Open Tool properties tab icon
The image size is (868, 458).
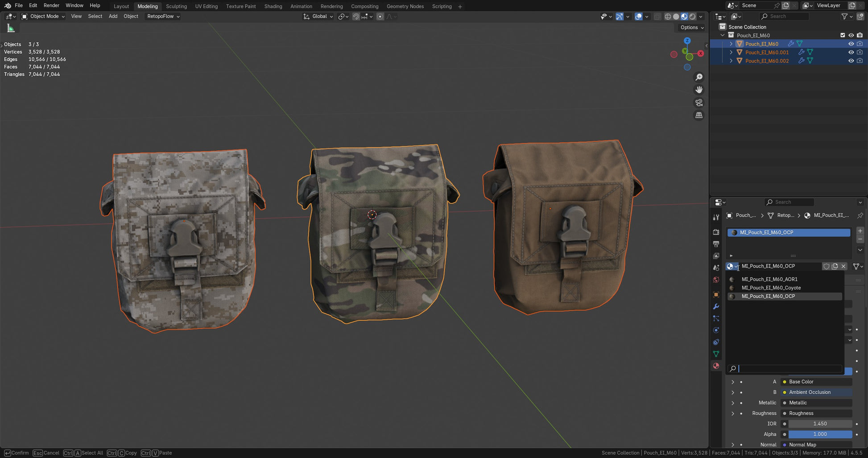[716, 217]
